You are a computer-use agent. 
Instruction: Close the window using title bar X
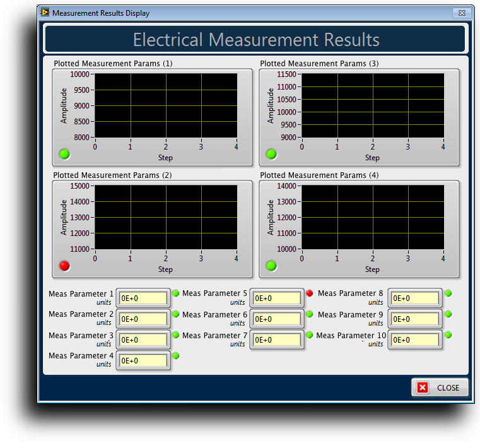coord(462,13)
